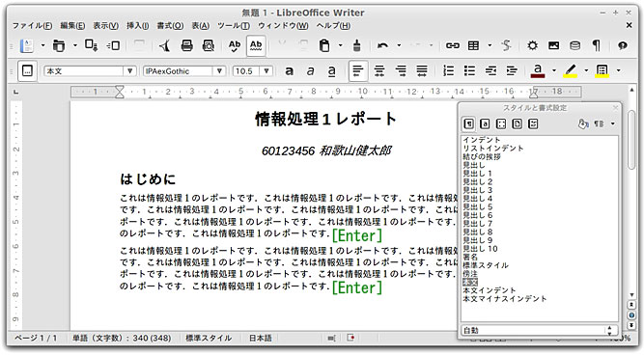Toggle automatic spell checking (Ab wavy) icon
This screenshot has width=644, height=355.
[256, 45]
